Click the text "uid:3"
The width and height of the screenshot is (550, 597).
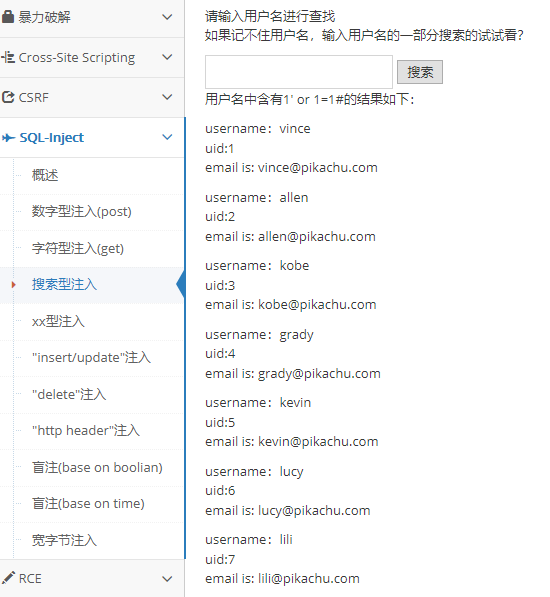220,286
